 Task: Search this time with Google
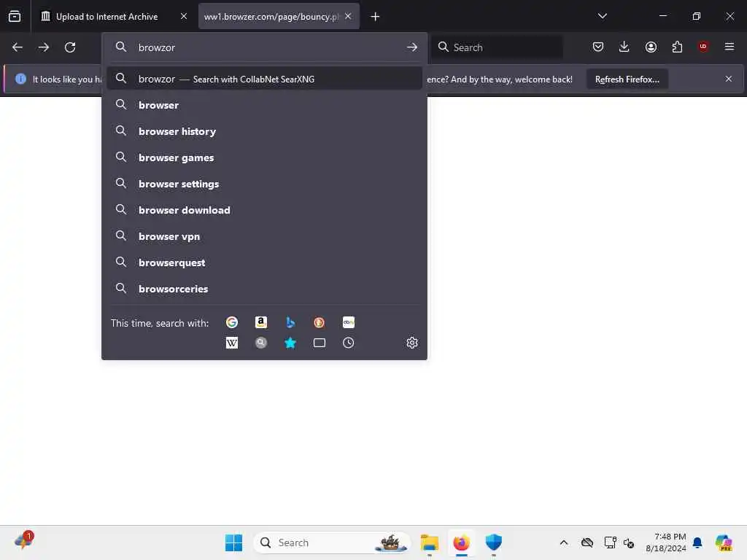(231, 322)
